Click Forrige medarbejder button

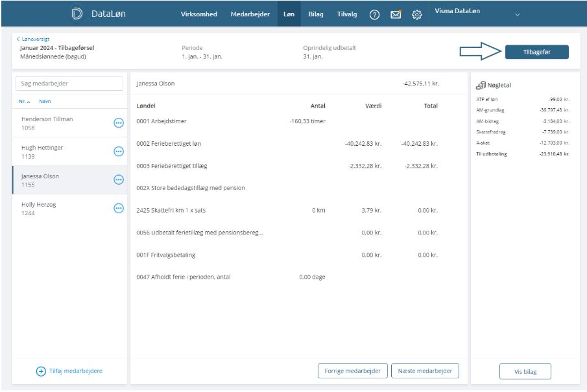(x=353, y=371)
